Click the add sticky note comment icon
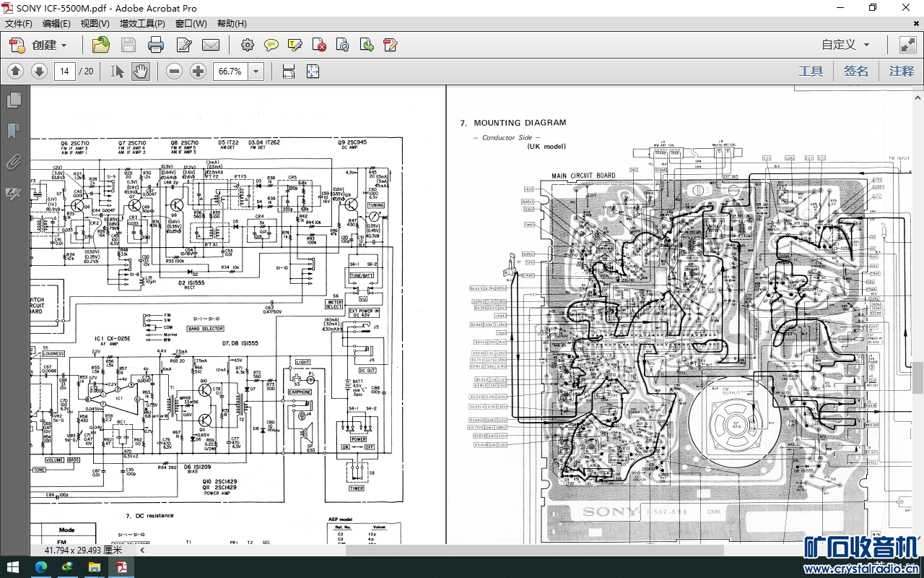 click(x=271, y=45)
